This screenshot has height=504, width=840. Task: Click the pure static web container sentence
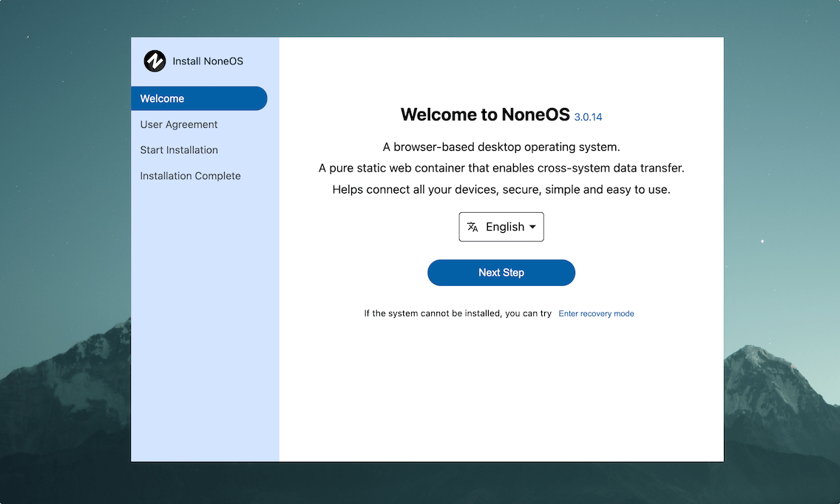[501, 168]
